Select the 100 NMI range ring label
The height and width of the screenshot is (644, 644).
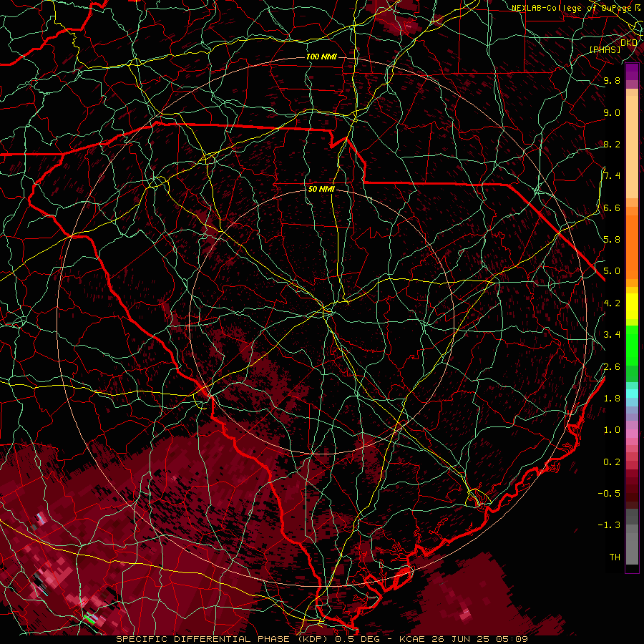321,57
